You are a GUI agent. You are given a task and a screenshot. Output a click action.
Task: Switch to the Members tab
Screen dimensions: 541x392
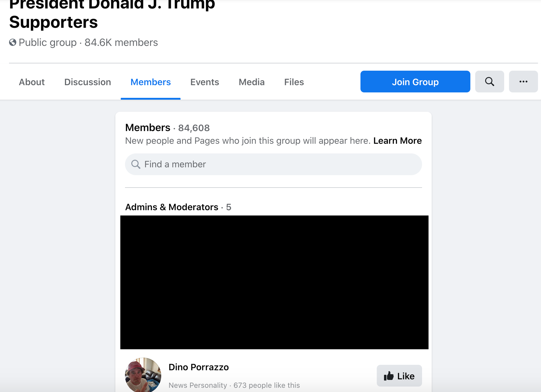(x=150, y=82)
